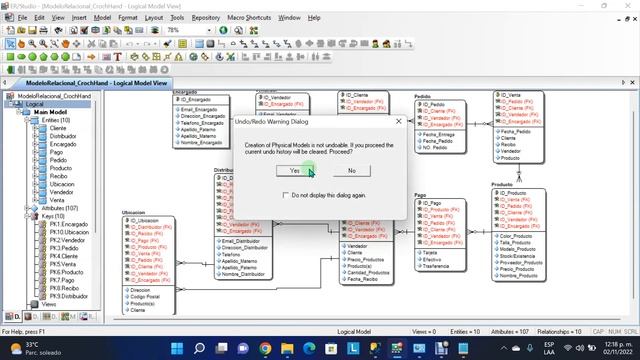Click the ModeloRelacional_CrochHand root node
The width and height of the screenshot is (640, 360).
click(x=54, y=96)
